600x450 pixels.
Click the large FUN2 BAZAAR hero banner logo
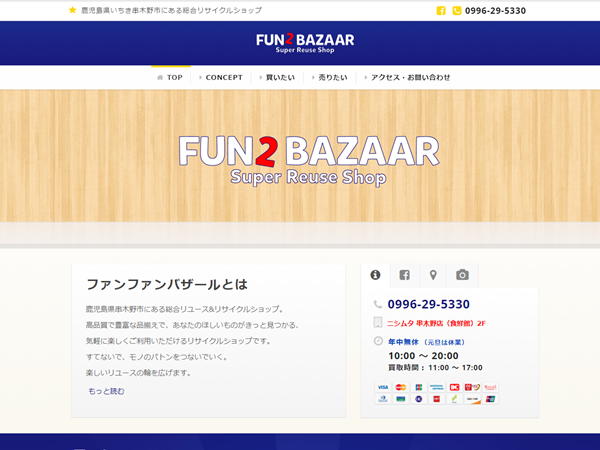pos(309,161)
